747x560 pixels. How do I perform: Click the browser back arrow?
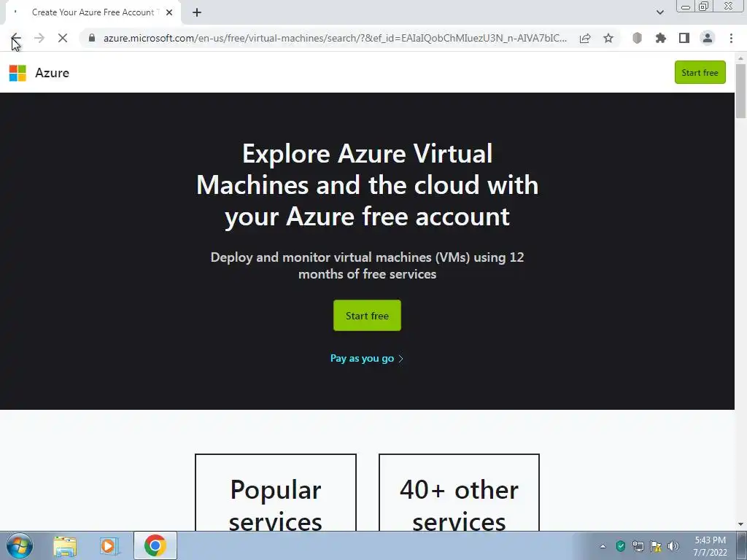(x=16, y=38)
